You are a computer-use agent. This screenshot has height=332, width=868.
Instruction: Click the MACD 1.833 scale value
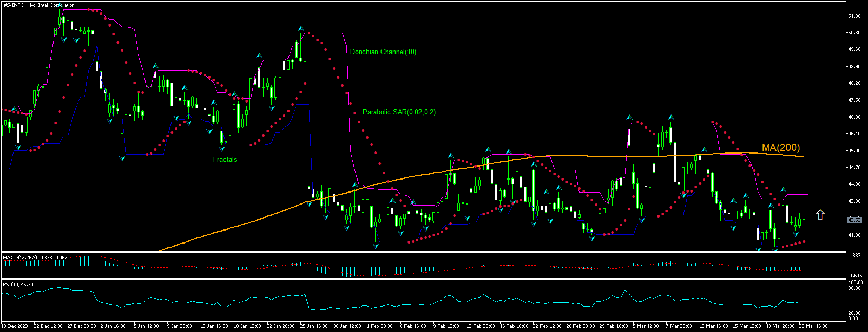coord(854,256)
